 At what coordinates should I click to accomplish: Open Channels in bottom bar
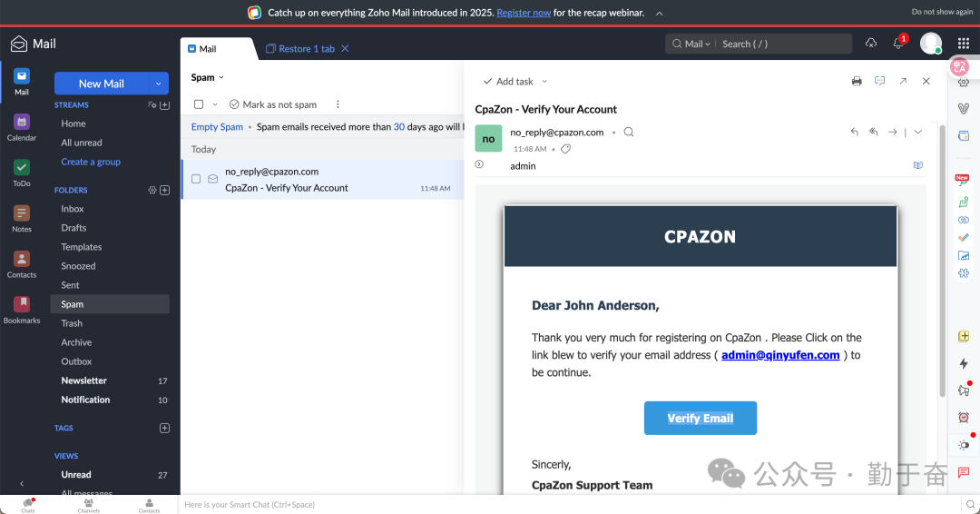coord(89,505)
